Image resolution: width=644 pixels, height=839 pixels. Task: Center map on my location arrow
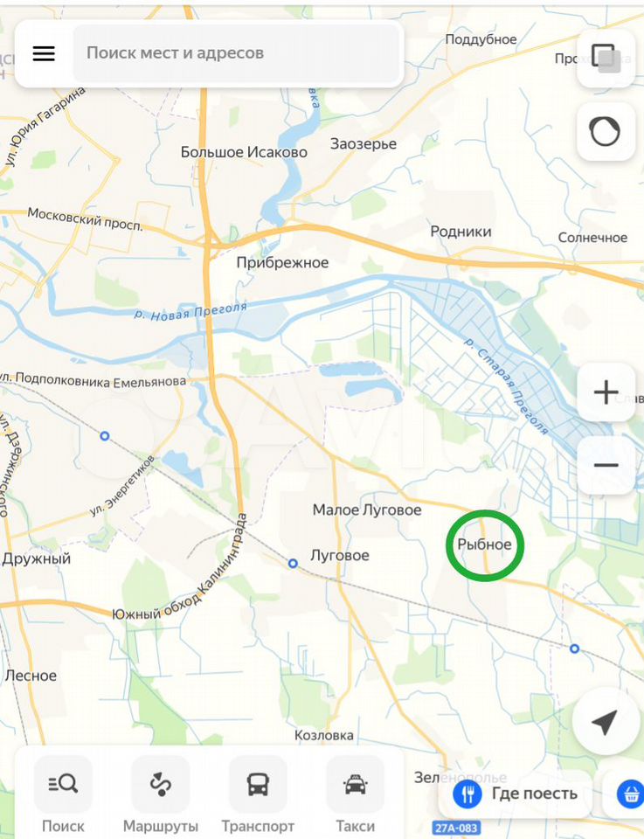coord(605,722)
